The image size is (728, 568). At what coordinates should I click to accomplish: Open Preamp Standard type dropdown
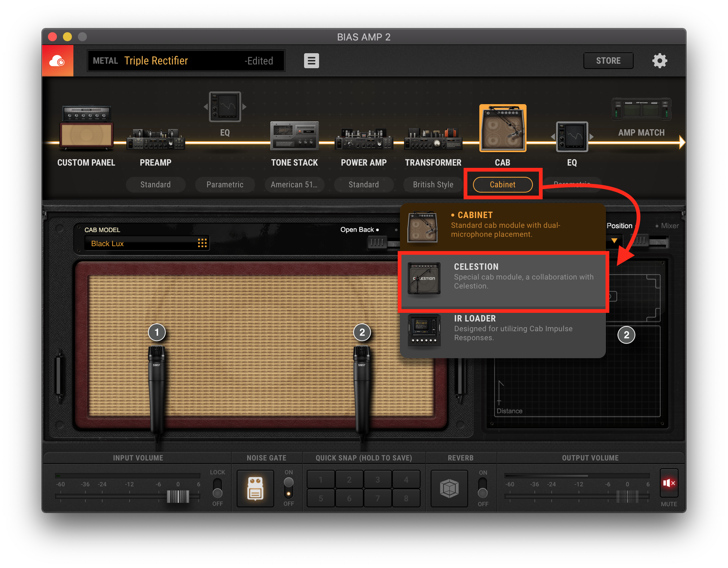click(155, 185)
